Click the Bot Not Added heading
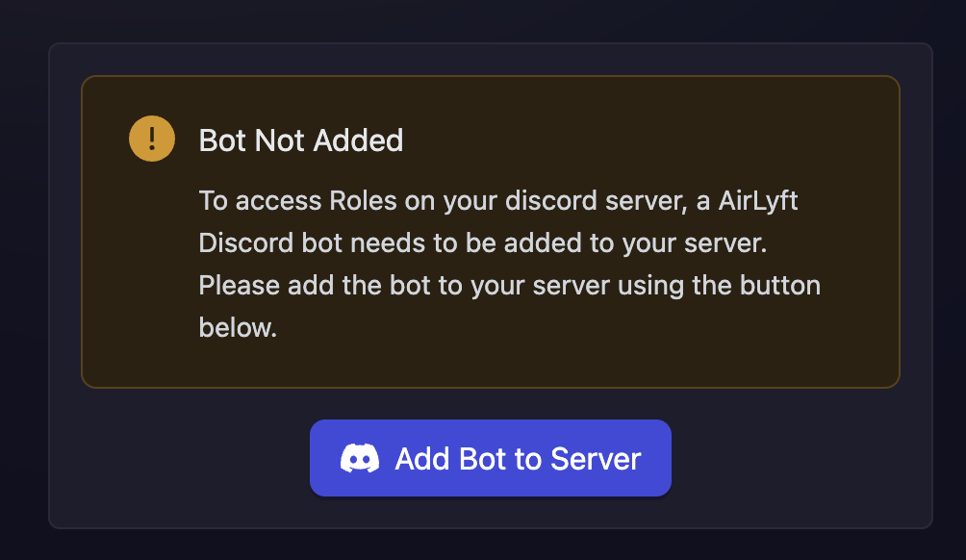Image resolution: width=966 pixels, height=560 pixels. [301, 140]
